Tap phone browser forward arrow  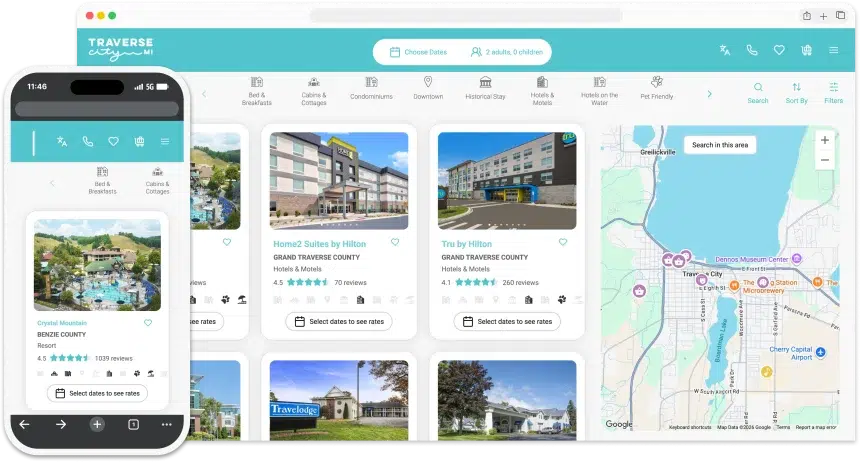tap(61, 424)
